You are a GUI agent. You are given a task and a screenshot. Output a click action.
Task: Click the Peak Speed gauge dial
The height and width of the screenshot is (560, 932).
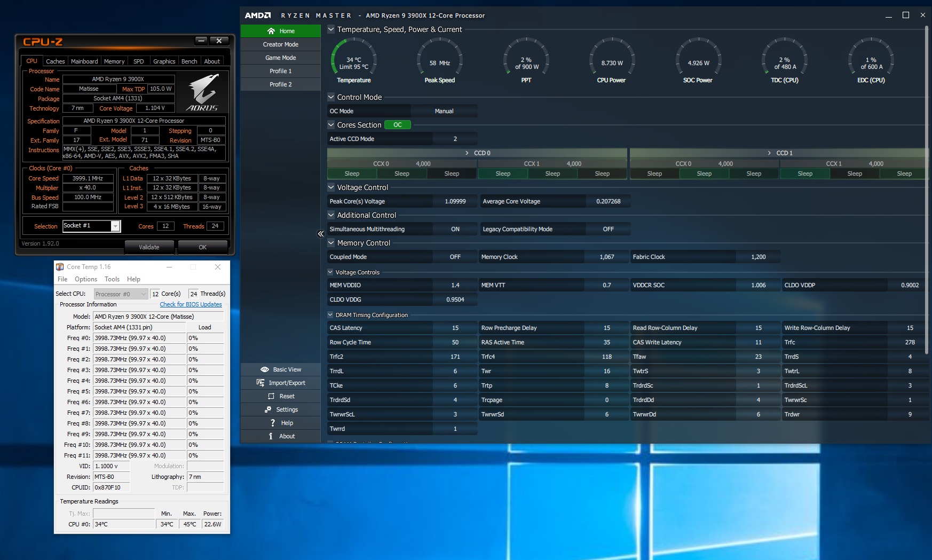[x=440, y=59]
